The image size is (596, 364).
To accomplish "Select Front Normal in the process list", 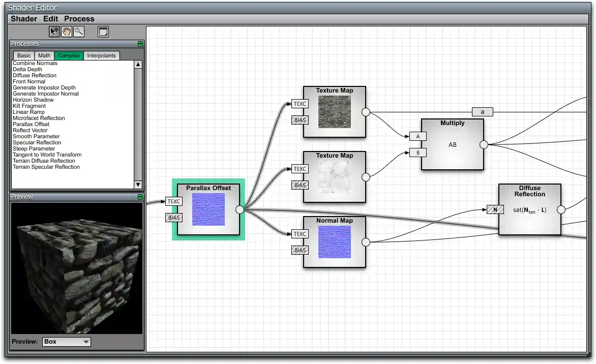I will (29, 81).
